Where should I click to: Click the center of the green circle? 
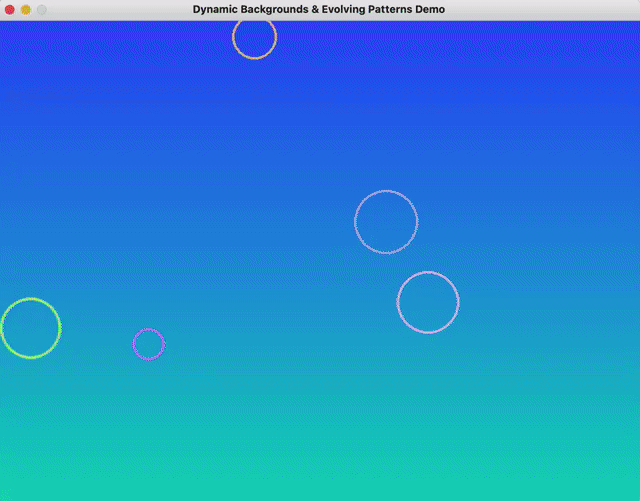tap(31, 328)
